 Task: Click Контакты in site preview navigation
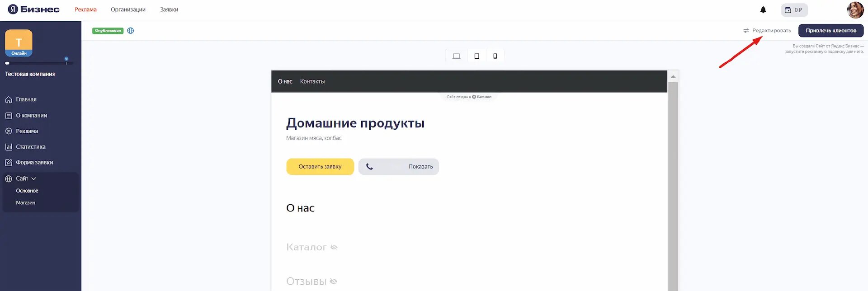click(x=312, y=81)
